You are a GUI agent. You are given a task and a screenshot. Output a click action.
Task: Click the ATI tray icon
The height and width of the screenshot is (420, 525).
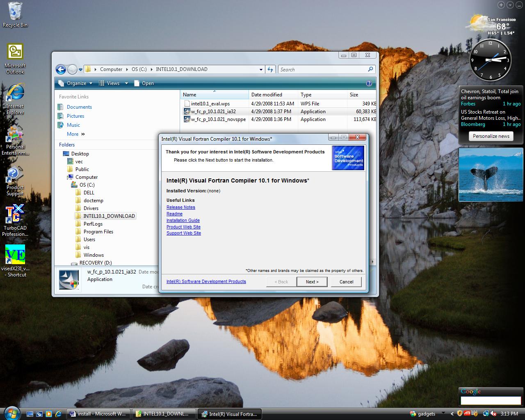(x=467, y=413)
